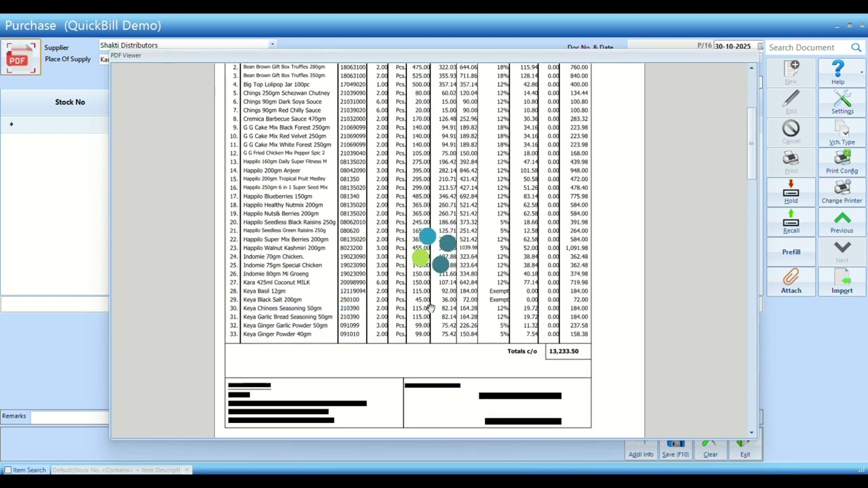Click the 'Kara 425ml Coconut MILK' row
The height and width of the screenshot is (488, 868).
[x=410, y=282]
